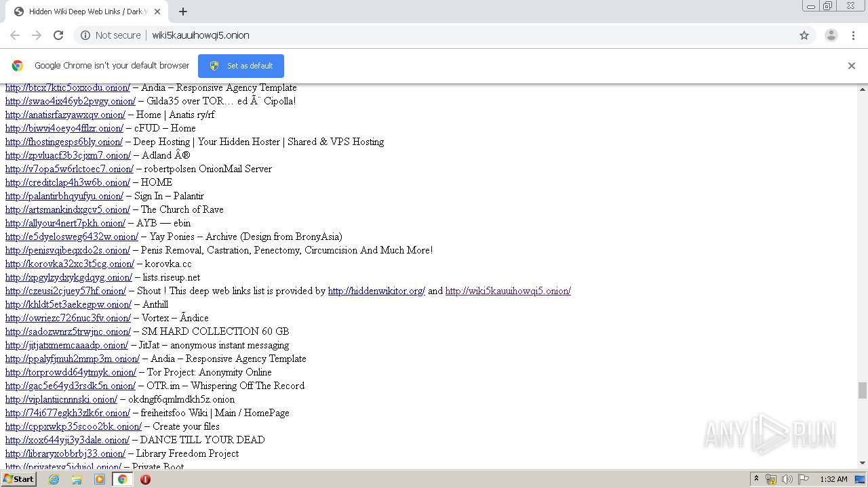
Task: Open the khldt5et3aekegpw.onion Anthill link
Action: [x=68, y=304]
